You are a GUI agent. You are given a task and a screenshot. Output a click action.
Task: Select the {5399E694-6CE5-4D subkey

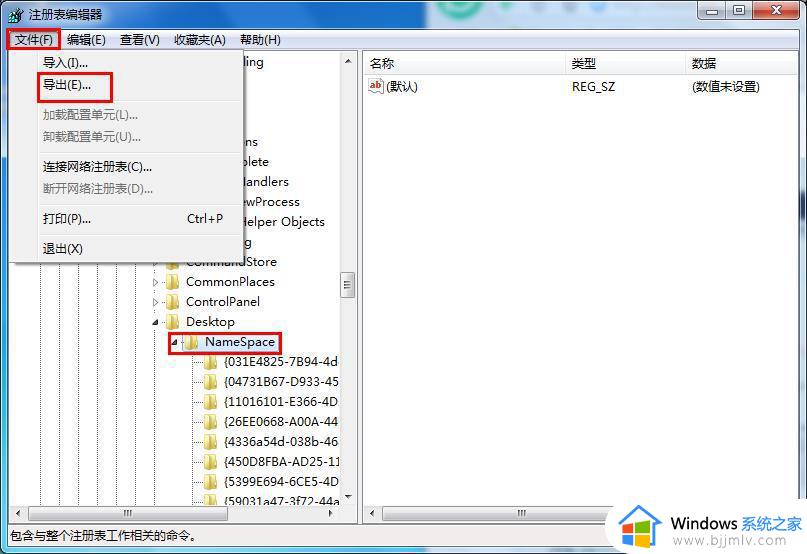281,482
